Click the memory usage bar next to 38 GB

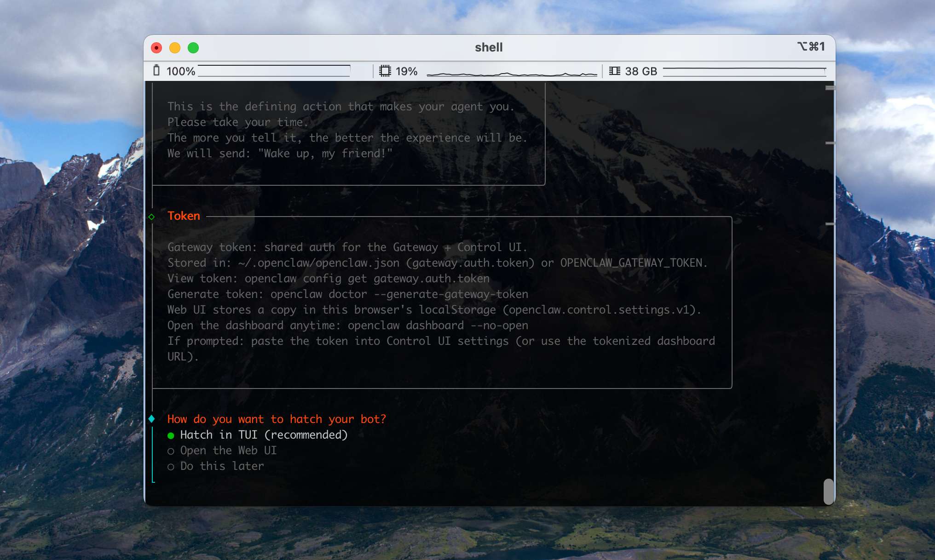(744, 72)
